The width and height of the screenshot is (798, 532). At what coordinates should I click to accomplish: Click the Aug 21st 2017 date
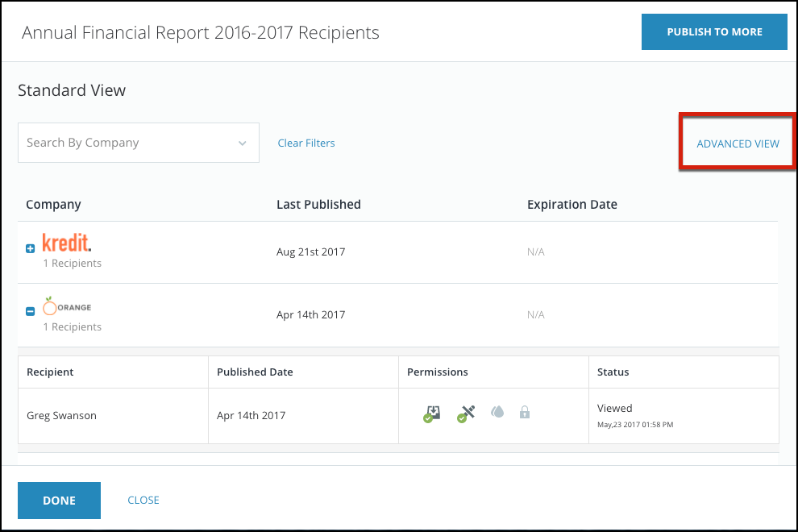(x=310, y=251)
